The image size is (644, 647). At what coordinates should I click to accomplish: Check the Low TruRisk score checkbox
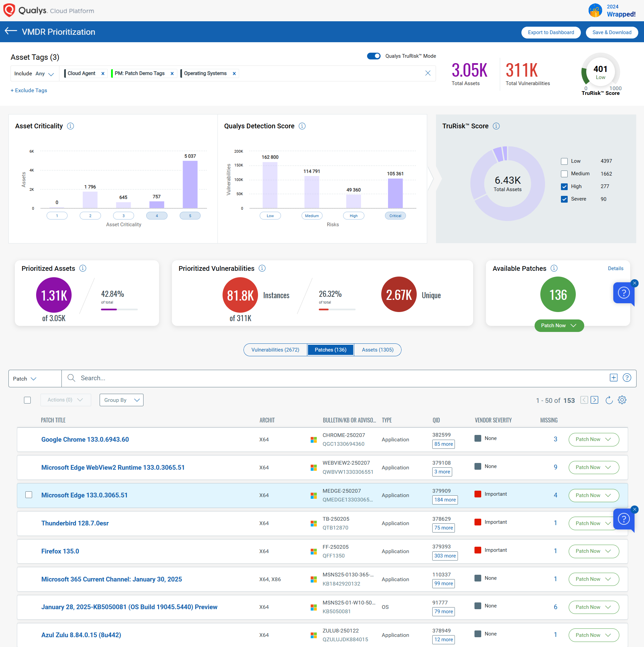[x=564, y=161]
